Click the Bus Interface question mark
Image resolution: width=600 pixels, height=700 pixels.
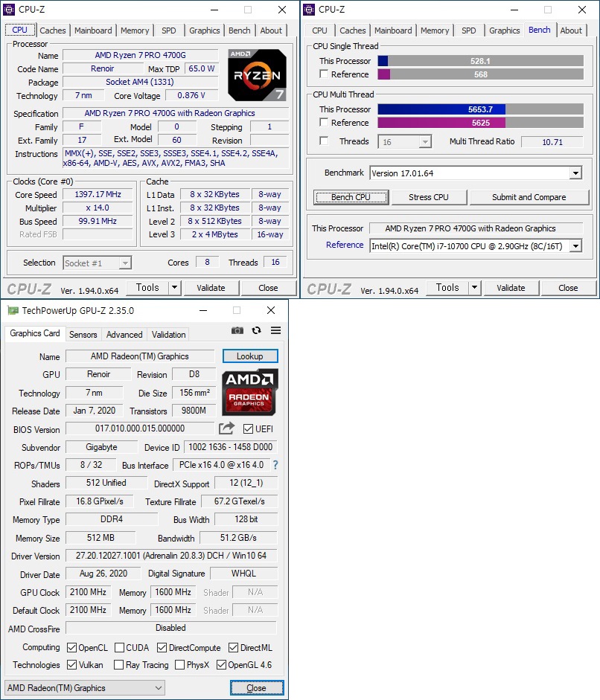pos(275,465)
